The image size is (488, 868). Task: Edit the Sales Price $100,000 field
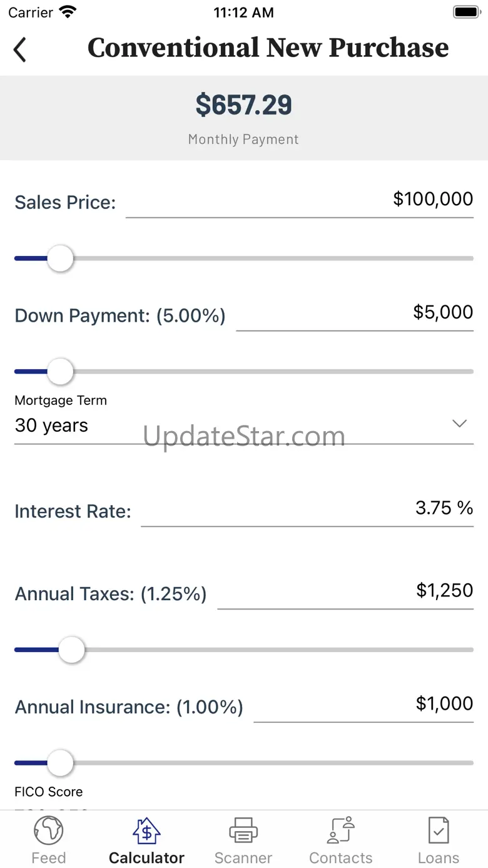click(x=299, y=200)
